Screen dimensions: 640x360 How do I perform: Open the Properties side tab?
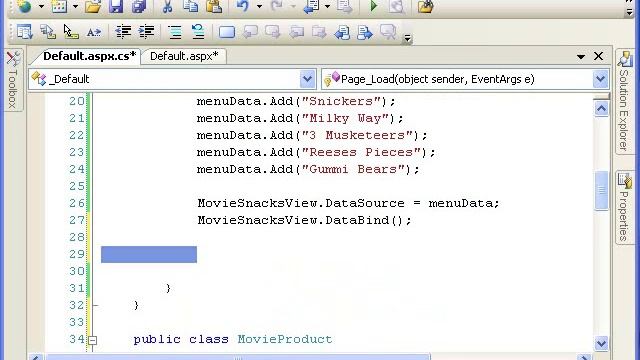pyautogui.click(x=624, y=207)
